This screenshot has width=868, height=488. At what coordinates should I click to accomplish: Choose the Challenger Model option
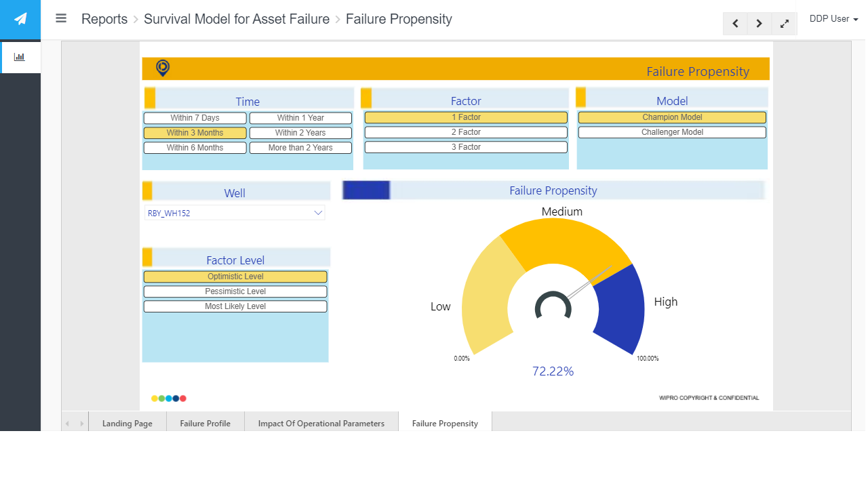point(672,132)
